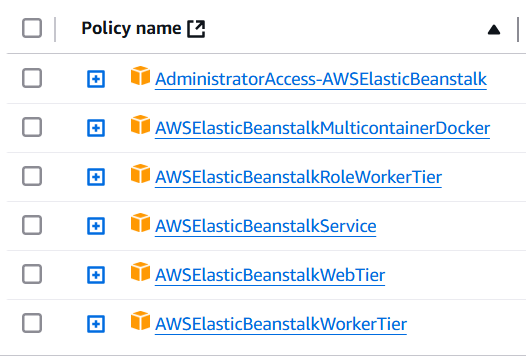Image resolution: width=526 pixels, height=360 pixels.
Task: Open the AWSElasticBeanstalkWebTier policy link
Action: (270, 275)
